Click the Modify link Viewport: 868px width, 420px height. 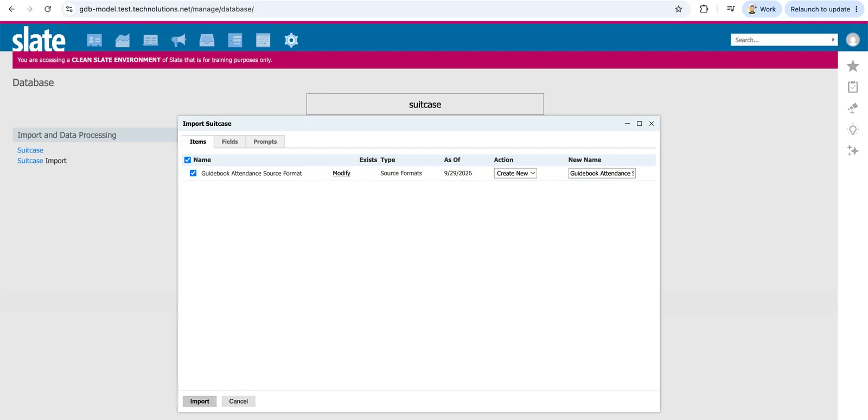(x=342, y=173)
